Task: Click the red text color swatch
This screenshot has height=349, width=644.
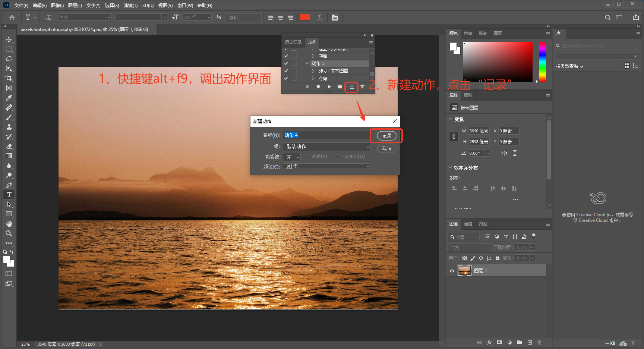Action: (x=305, y=17)
